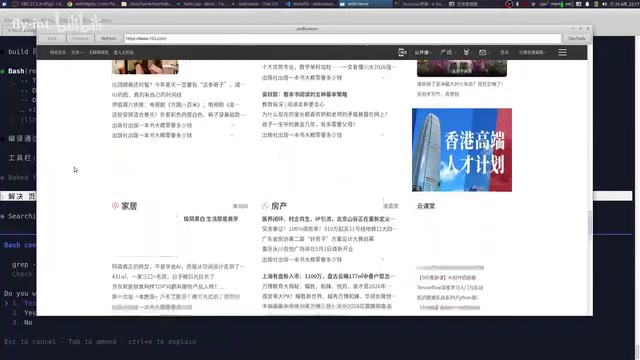Open the mail envelope icon menu

[x=484, y=52]
